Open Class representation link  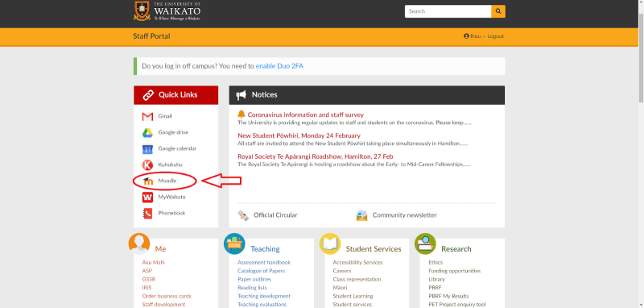click(357, 279)
